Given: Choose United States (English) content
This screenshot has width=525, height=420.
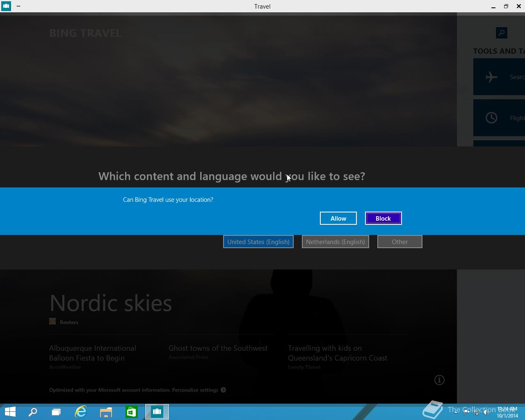Looking at the screenshot, I should point(258,242).
